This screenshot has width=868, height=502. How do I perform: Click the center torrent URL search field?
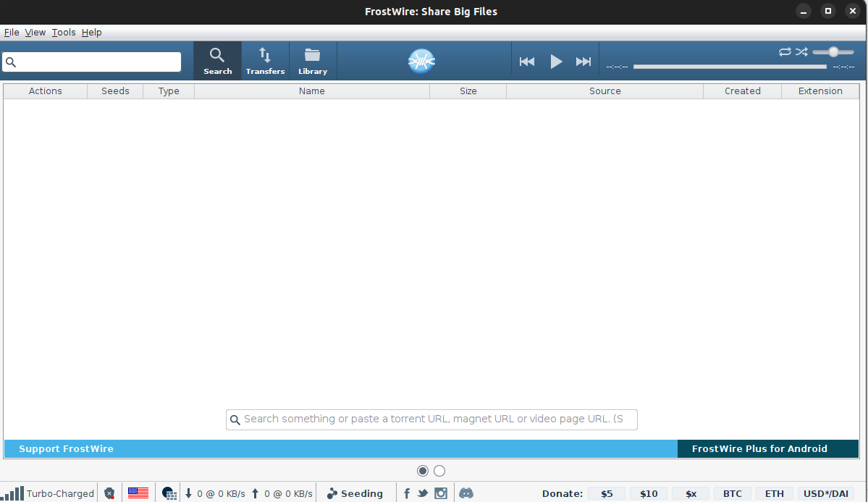point(431,419)
